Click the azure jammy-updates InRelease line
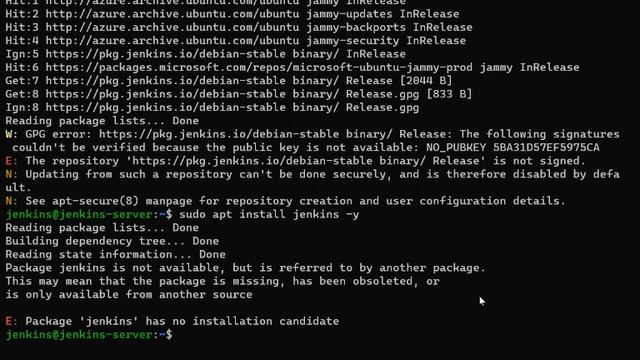The image size is (640, 360). 232,14
